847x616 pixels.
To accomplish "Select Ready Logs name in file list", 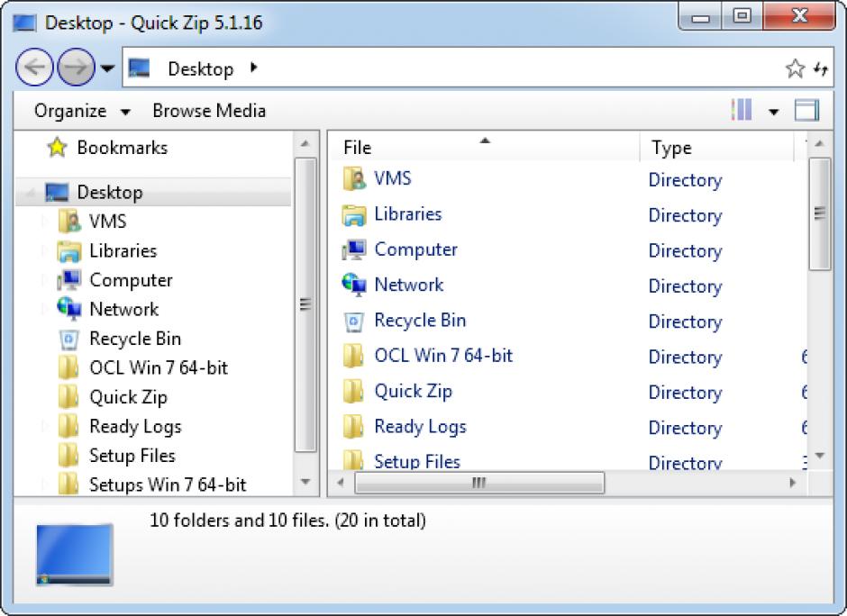I will coord(420,427).
